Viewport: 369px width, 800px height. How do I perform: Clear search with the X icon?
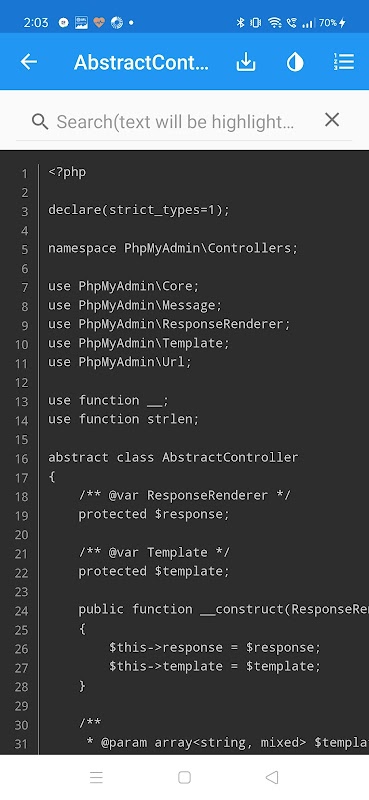[x=332, y=120]
